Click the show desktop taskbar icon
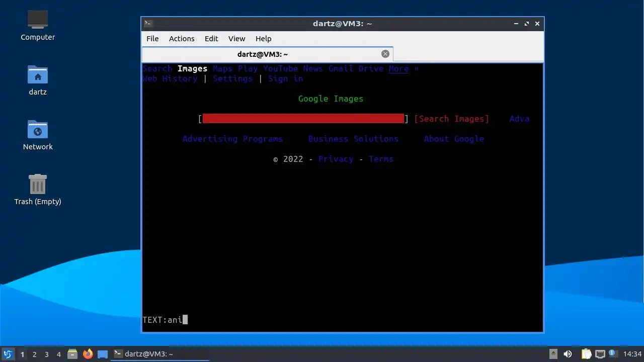Image resolution: width=644 pixels, height=362 pixels. click(103, 354)
